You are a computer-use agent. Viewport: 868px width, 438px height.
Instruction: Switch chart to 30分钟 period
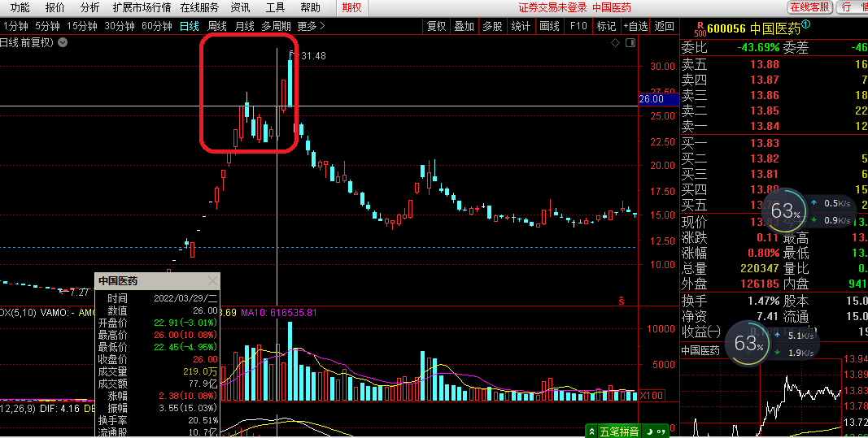(120, 26)
